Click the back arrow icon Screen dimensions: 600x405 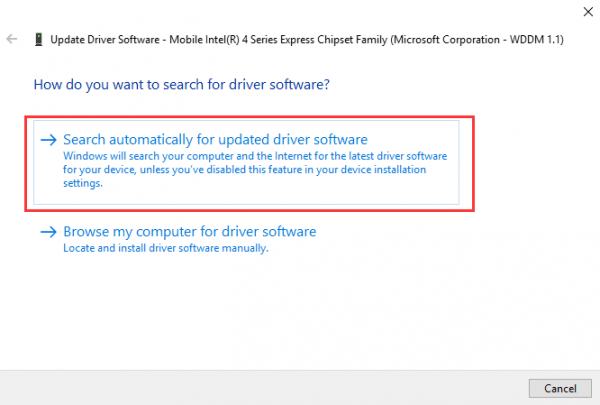tap(12, 39)
